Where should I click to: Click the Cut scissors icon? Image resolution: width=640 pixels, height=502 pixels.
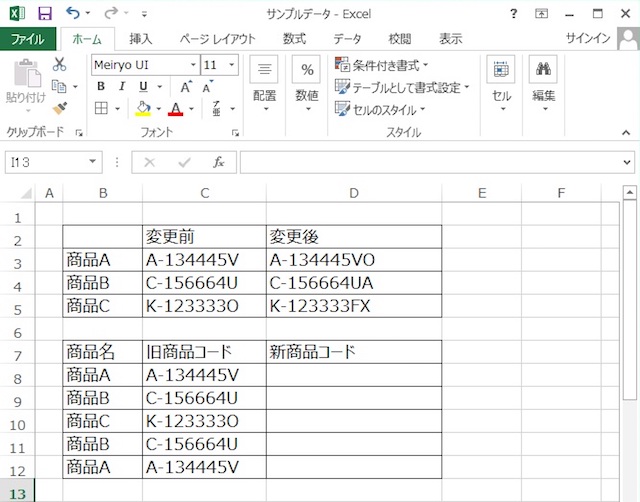(59, 64)
